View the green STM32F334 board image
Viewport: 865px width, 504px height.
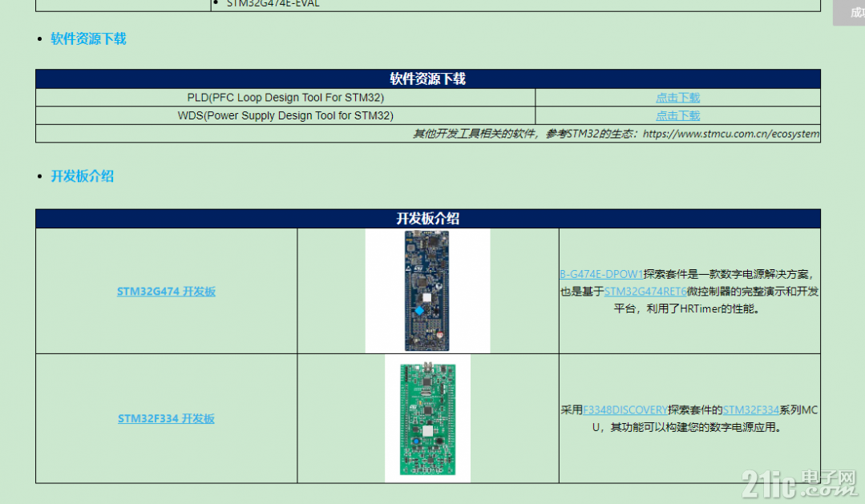(427, 418)
